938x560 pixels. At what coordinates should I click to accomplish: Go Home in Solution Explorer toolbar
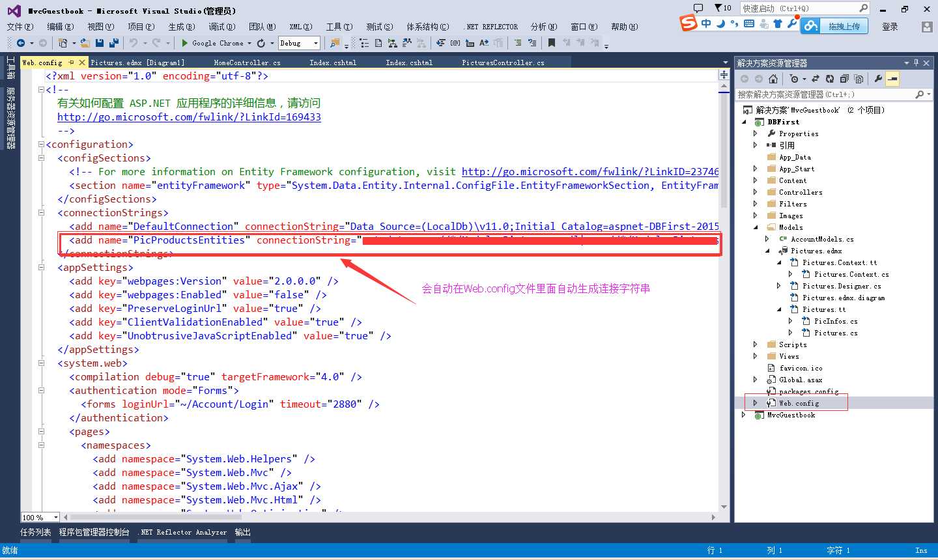[x=773, y=79]
